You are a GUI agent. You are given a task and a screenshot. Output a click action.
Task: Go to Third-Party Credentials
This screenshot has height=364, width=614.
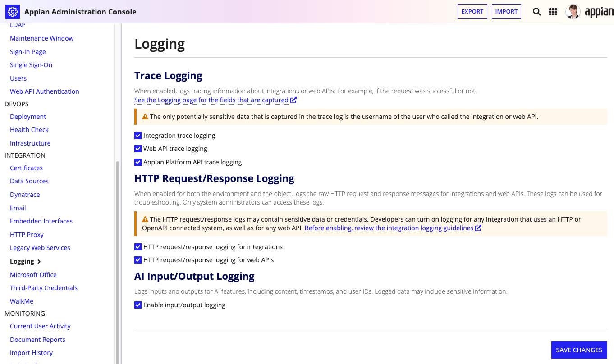pos(44,288)
